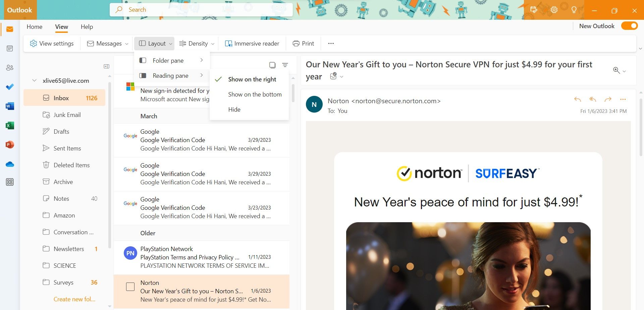Screen dimensions: 644x310
Task: Click the Search input field
Action: 201,10
